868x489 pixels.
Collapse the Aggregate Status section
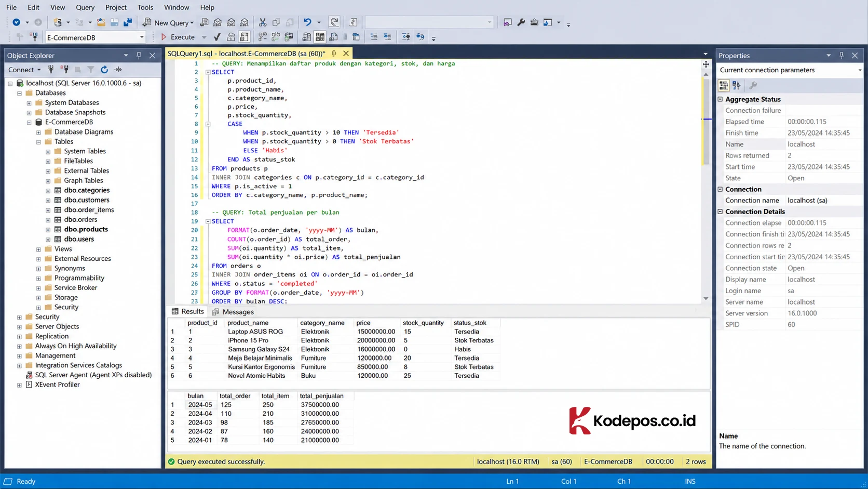tap(720, 99)
